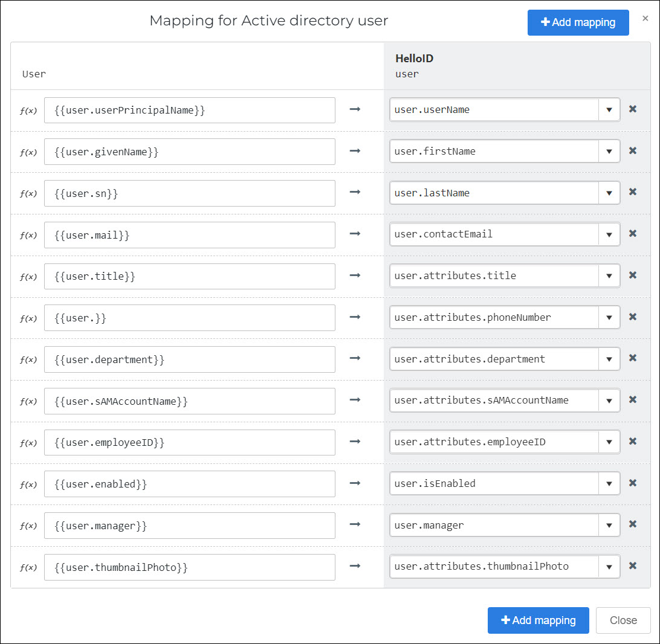Remove the user.manager mapping row
Image resolution: width=660 pixels, height=644 pixels.
point(633,524)
